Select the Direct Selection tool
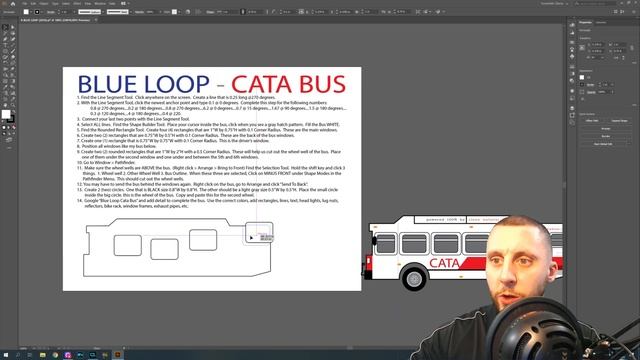This screenshot has height=360, width=640. 13,27
